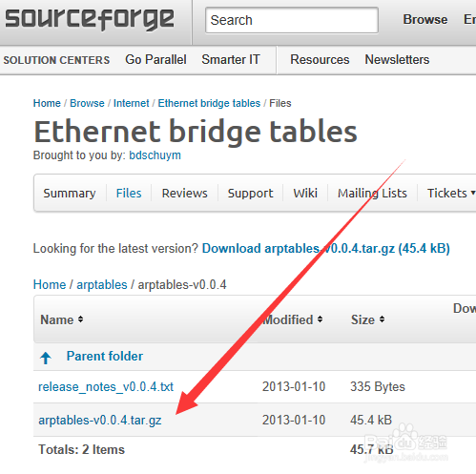
Task: Switch to the Support tab
Action: tap(250, 193)
